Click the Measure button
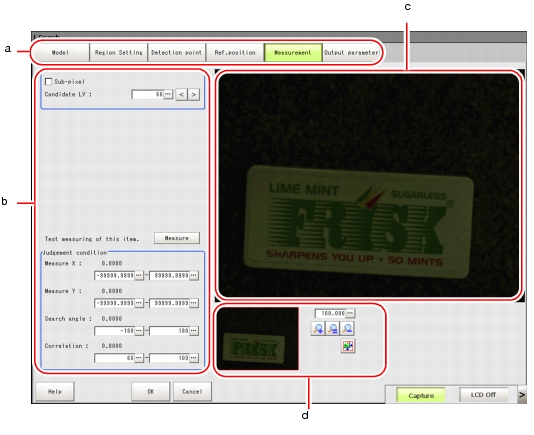 click(177, 238)
